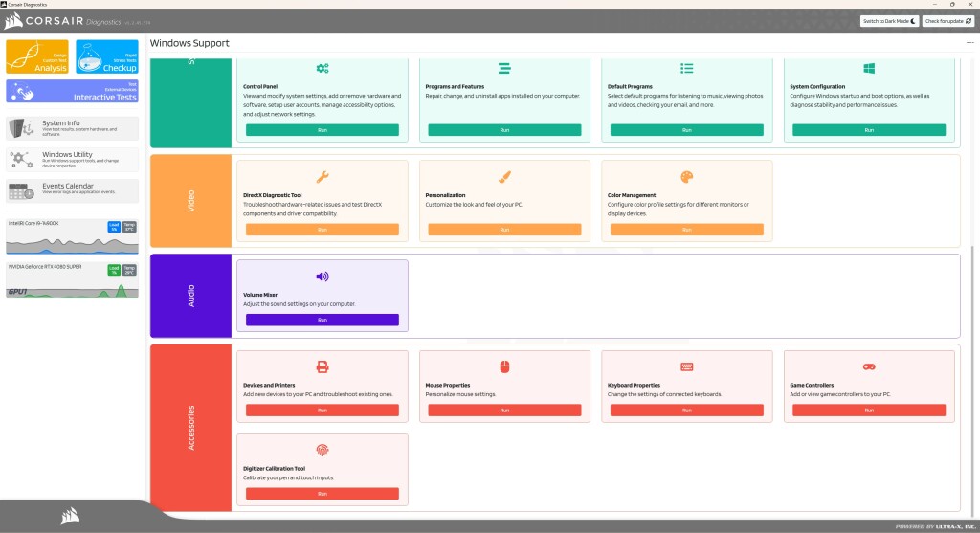The width and height of the screenshot is (980, 533).
Task: Click the Default Programs list icon
Action: (x=687, y=68)
